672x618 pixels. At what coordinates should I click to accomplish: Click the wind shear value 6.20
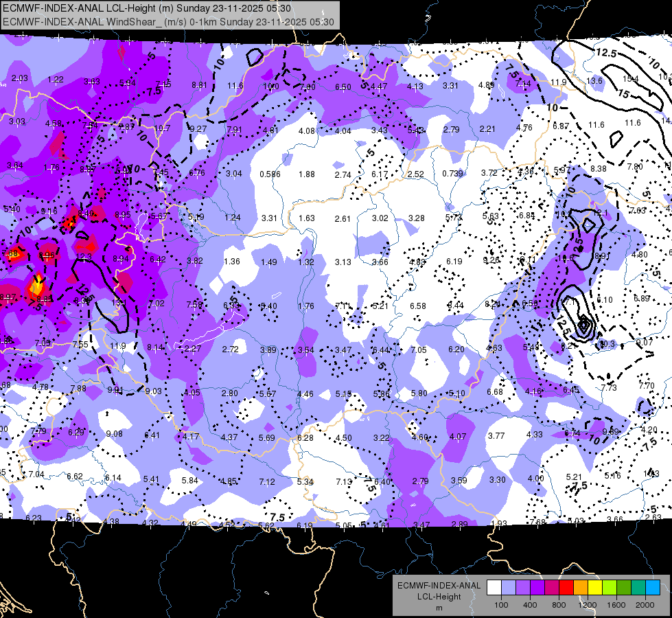pyautogui.click(x=456, y=349)
